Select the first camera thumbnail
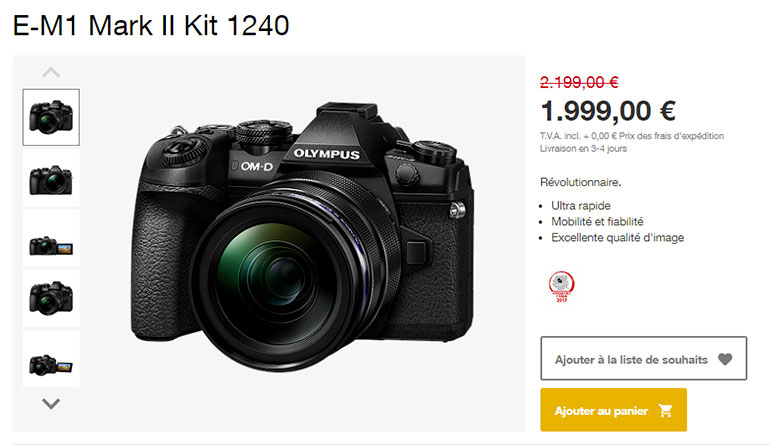Screen dimensions: 770x445 tap(51, 117)
